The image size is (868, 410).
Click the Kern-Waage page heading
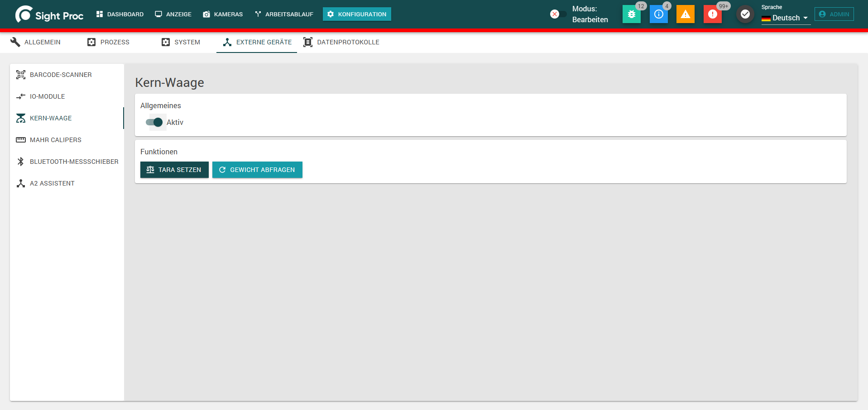(x=169, y=82)
